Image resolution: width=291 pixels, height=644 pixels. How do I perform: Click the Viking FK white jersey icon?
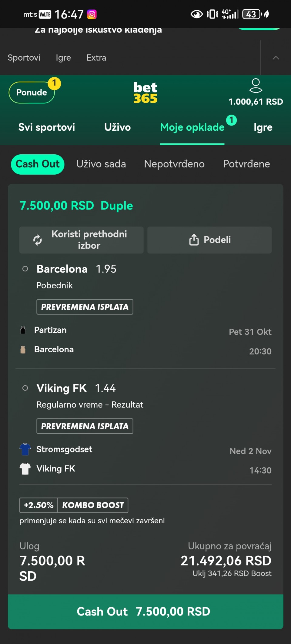point(25,469)
